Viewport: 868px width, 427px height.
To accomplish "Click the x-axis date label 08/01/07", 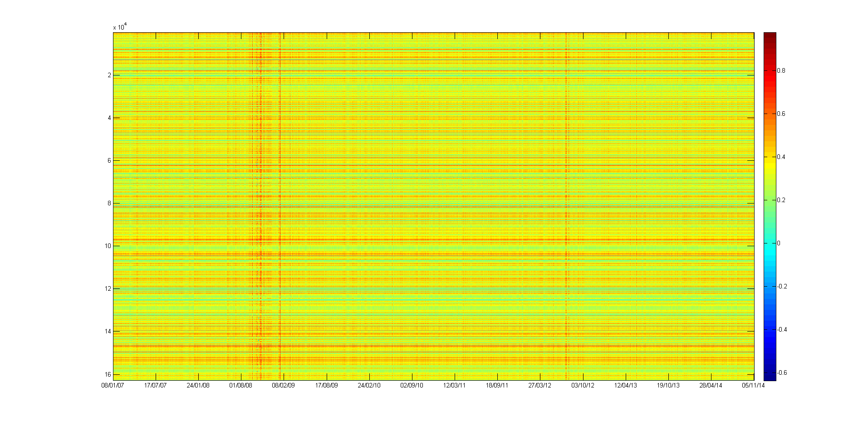I will pos(113,385).
